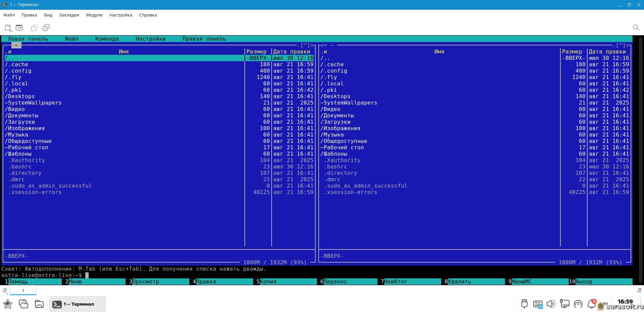Open the 'Настройка' terminal menu
The image size is (644, 312).
coord(121,15)
